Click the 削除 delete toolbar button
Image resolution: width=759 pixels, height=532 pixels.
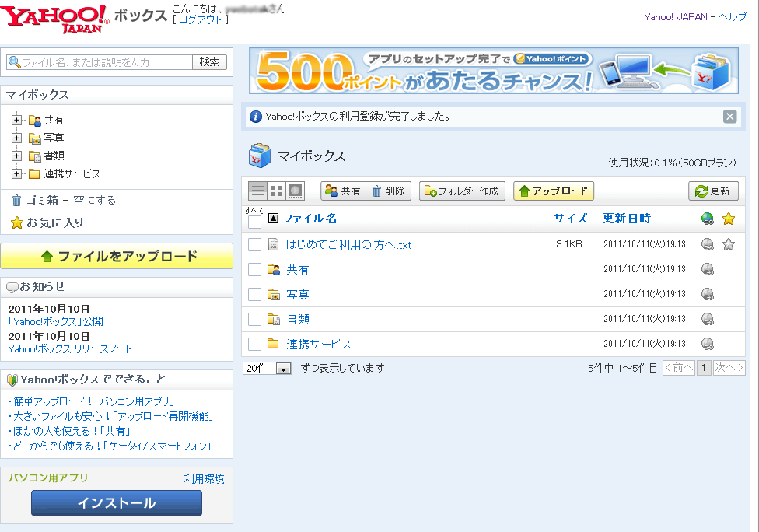click(x=389, y=191)
